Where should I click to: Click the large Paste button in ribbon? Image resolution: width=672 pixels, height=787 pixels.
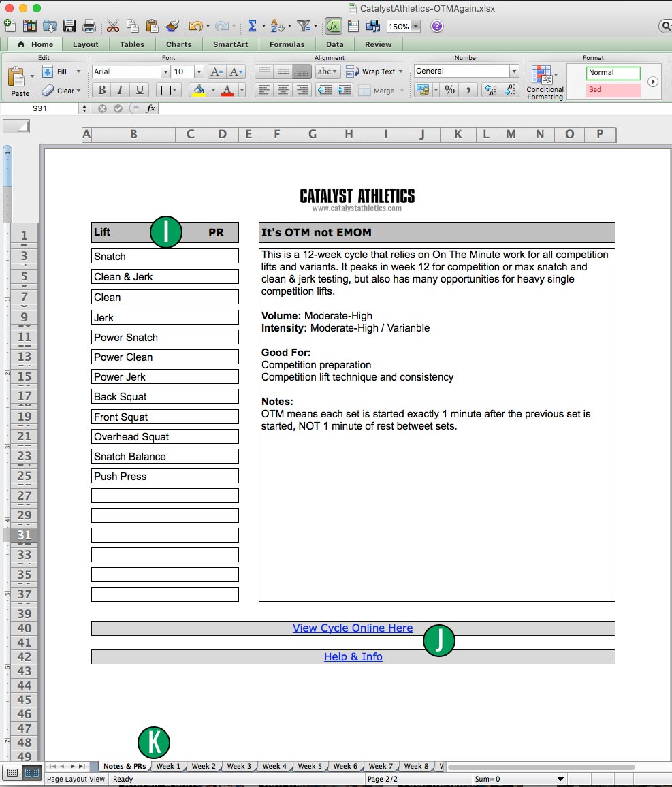coord(20,81)
